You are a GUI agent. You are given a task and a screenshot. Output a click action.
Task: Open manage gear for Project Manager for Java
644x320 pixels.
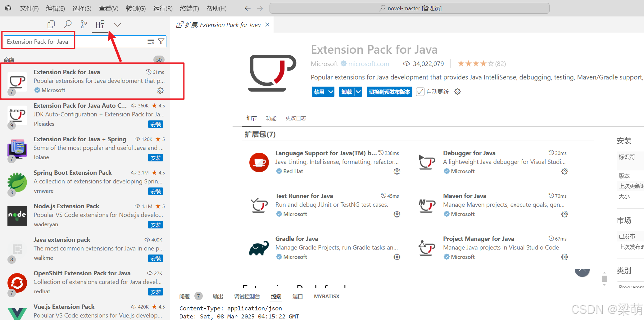click(565, 257)
